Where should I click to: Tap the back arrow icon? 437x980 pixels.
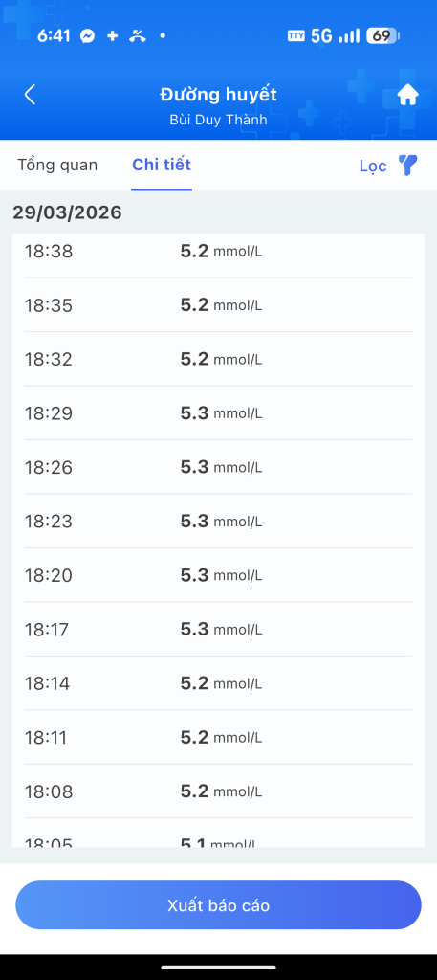[30, 95]
